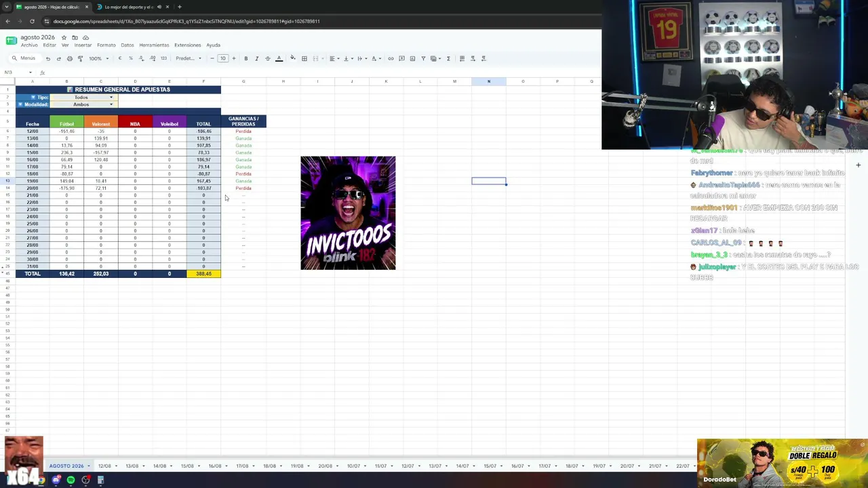Open Spotify from the taskbar
This screenshot has height=488, width=868.
71,480
